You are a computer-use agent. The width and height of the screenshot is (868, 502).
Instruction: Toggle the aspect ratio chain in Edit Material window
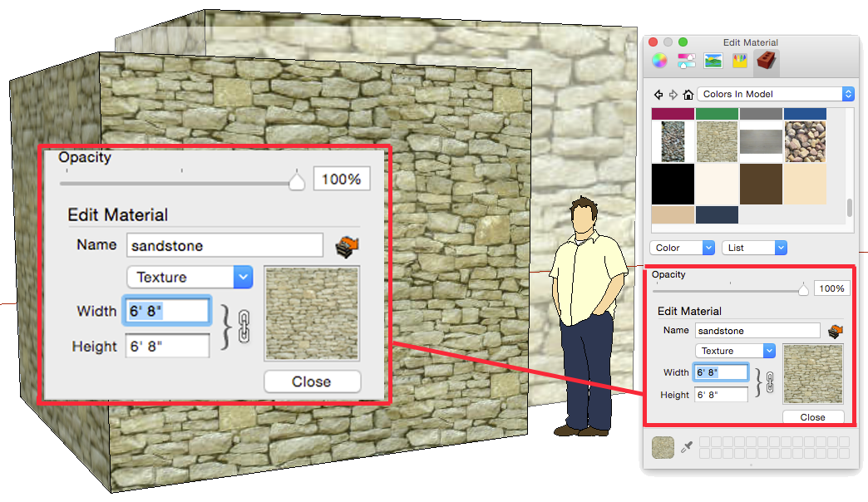coord(769,381)
